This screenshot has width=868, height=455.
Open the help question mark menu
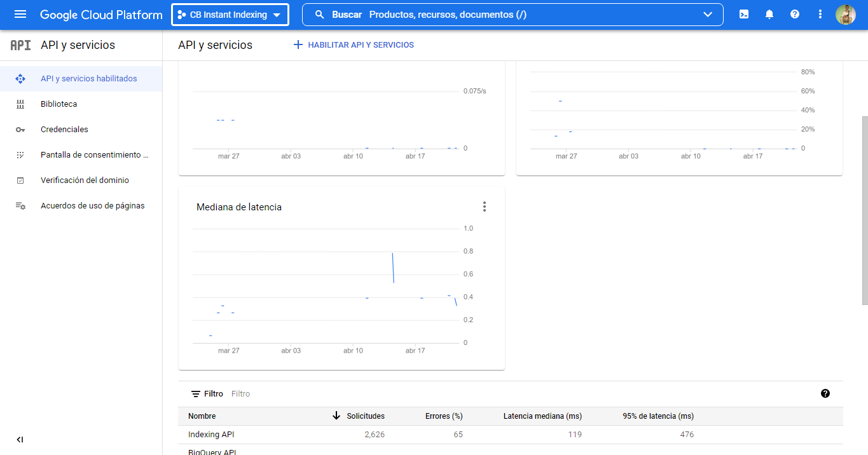(795, 14)
